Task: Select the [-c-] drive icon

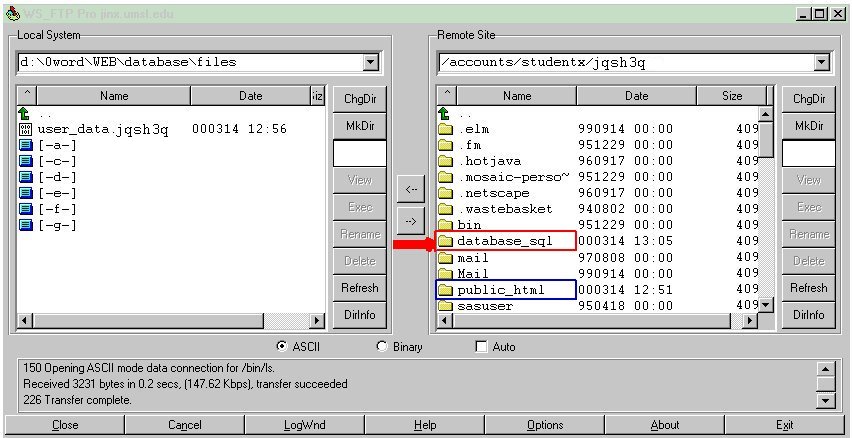Action: 25,161
